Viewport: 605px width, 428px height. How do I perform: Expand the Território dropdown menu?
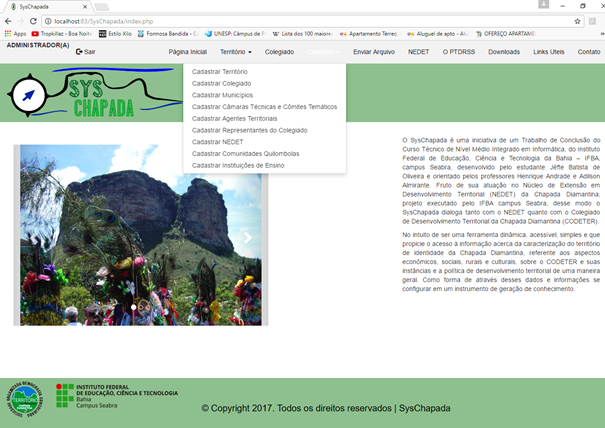(x=235, y=51)
